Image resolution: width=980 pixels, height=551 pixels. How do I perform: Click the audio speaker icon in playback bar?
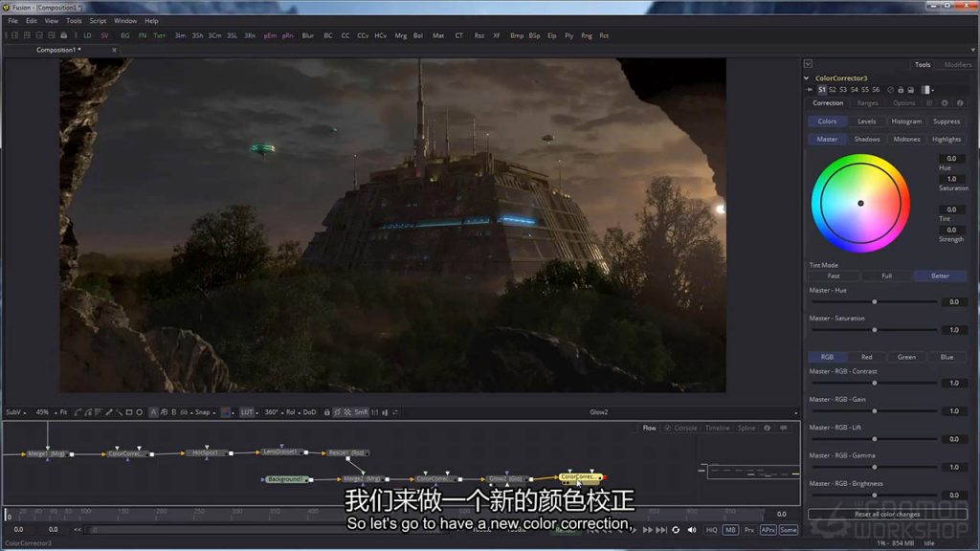692,530
